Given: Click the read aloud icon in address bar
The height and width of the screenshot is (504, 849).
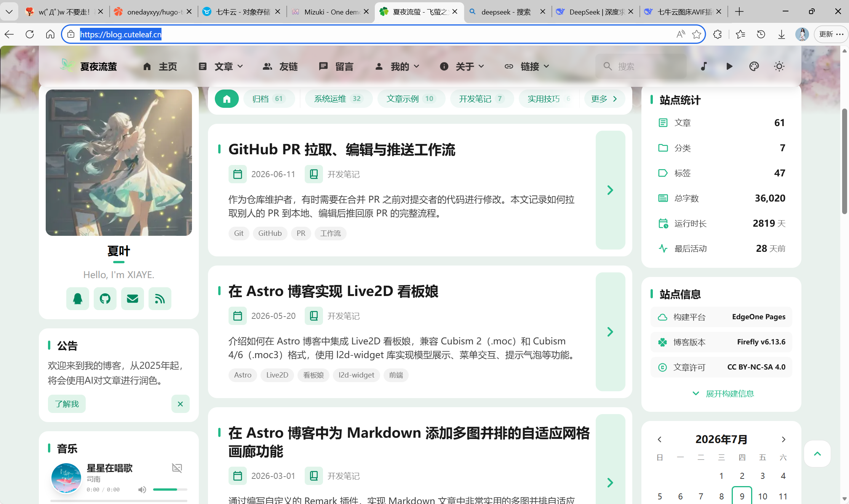Looking at the screenshot, I should [x=681, y=34].
